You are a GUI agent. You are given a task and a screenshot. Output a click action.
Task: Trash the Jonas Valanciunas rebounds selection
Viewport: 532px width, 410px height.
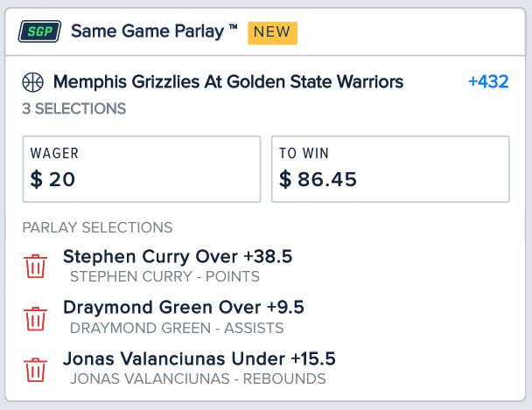pyautogui.click(x=35, y=368)
